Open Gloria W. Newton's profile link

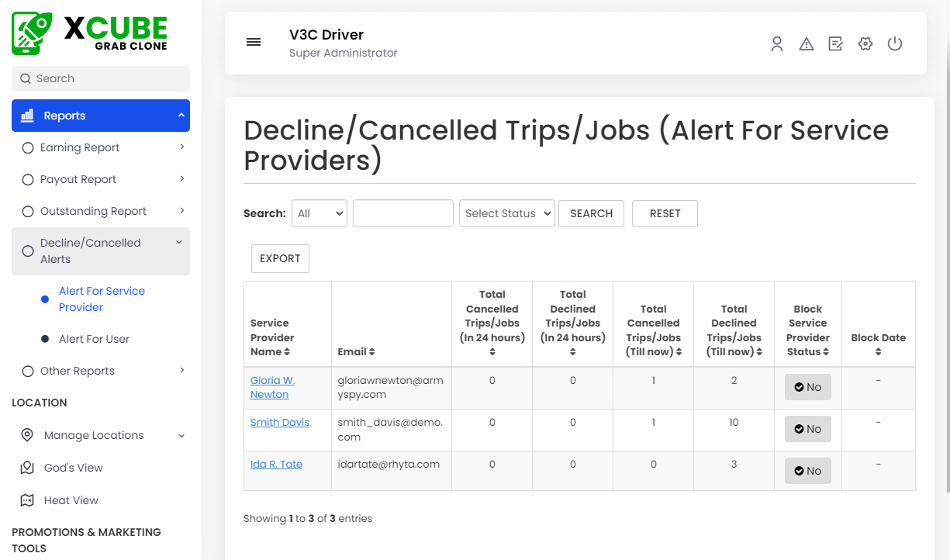coord(272,386)
